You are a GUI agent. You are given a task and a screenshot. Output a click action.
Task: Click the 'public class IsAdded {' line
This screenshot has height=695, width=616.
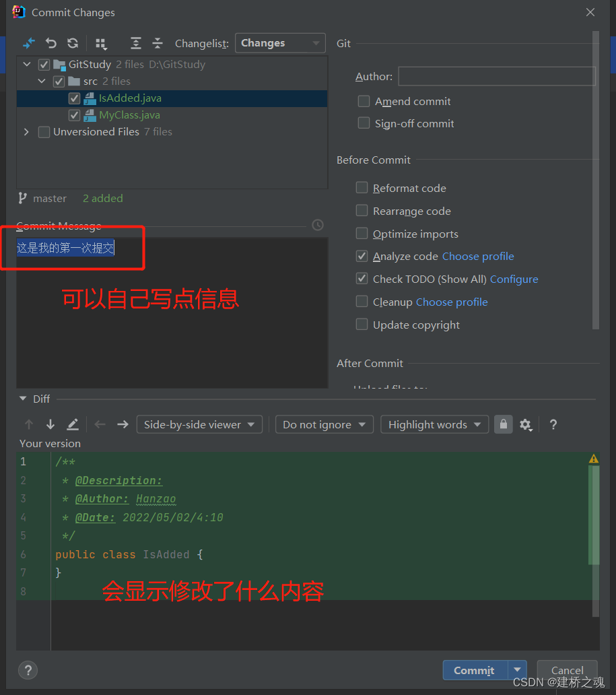pyautogui.click(x=129, y=554)
